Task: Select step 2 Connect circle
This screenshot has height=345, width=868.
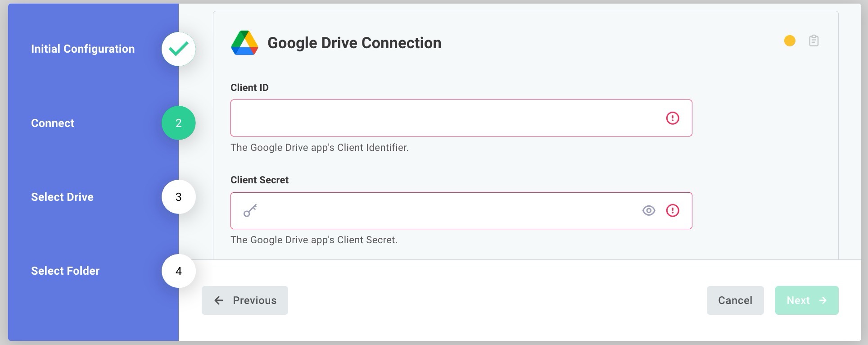Action: (x=179, y=123)
